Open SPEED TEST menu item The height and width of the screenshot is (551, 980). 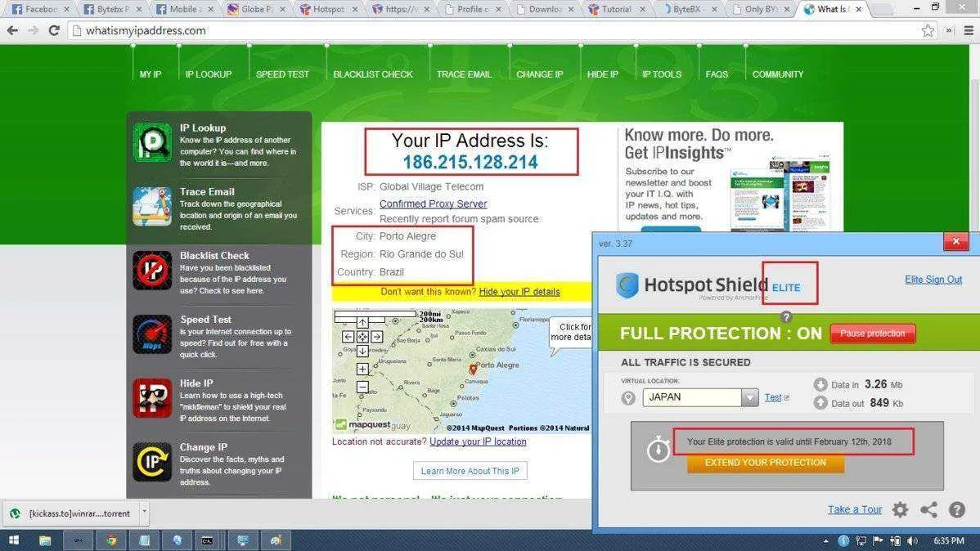pos(282,74)
